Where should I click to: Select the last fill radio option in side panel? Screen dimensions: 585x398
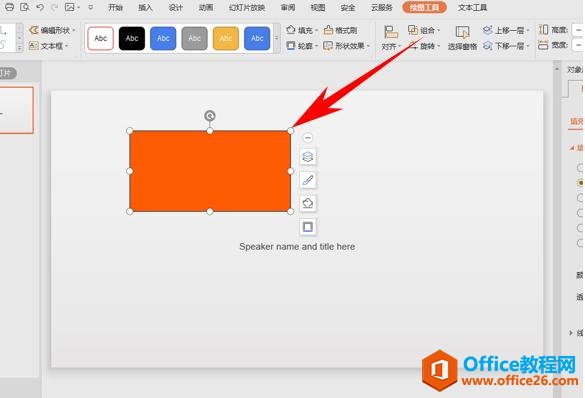pyautogui.click(x=581, y=243)
